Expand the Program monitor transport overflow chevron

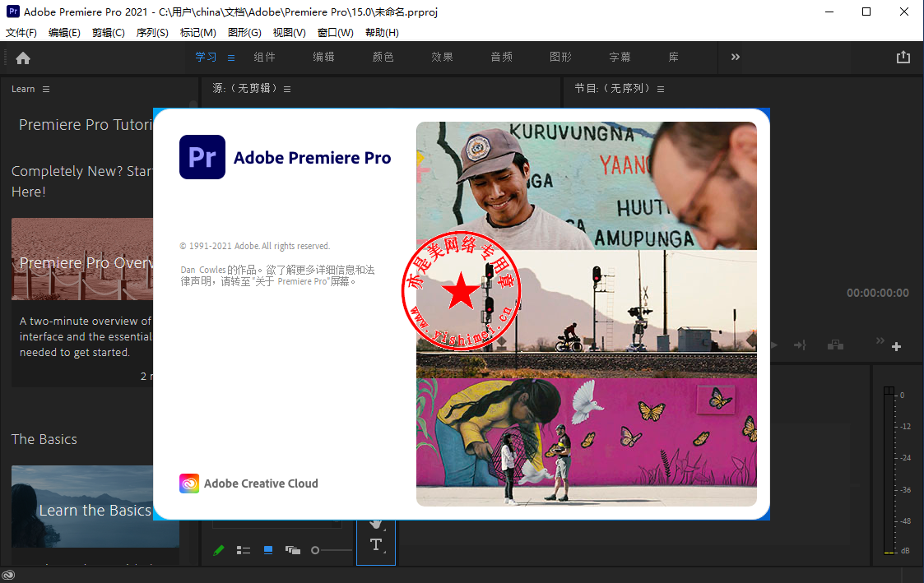click(x=880, y=340)
